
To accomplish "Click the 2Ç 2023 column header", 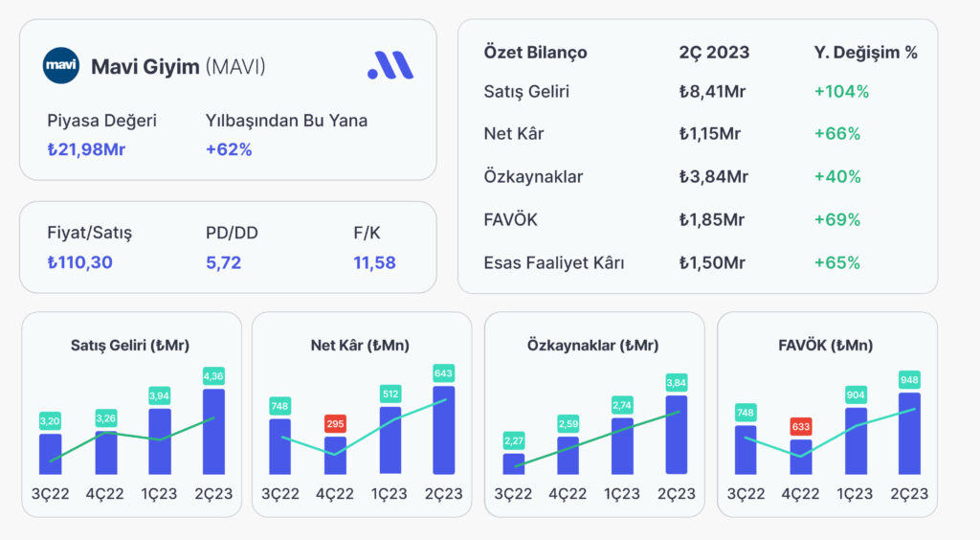I will coord(714,53).
